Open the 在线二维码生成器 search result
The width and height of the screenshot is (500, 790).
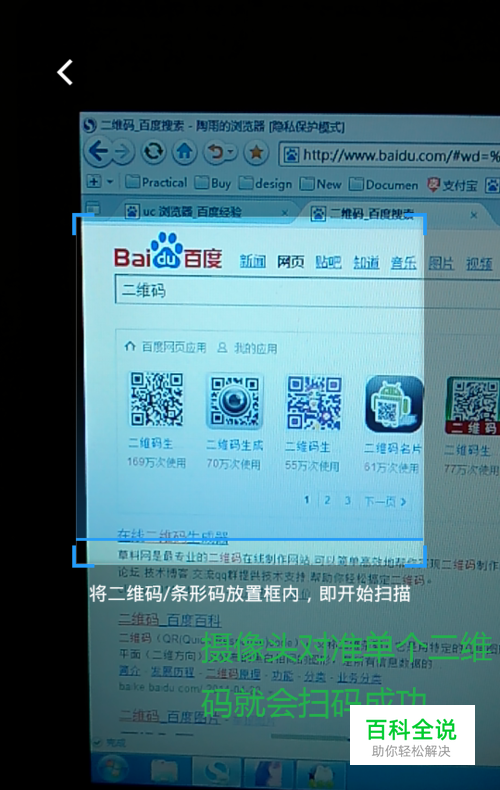172,536
